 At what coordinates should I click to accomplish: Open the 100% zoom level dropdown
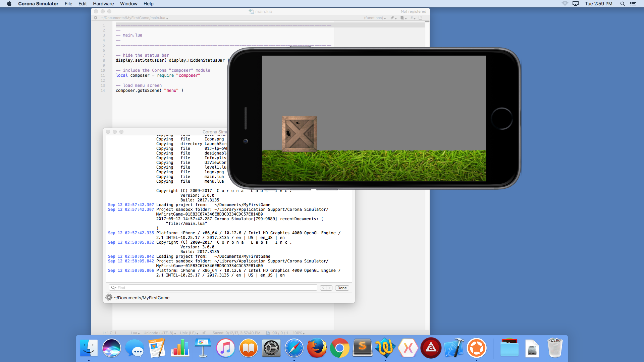(299, 333)
